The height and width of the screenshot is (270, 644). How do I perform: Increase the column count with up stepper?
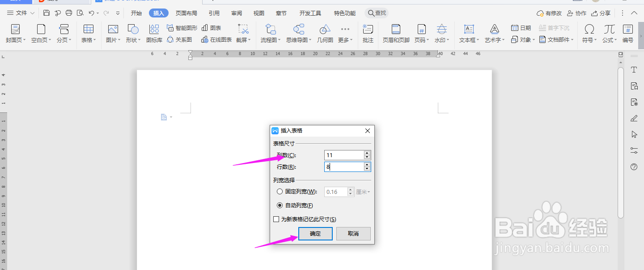click(x=367, y=153)
